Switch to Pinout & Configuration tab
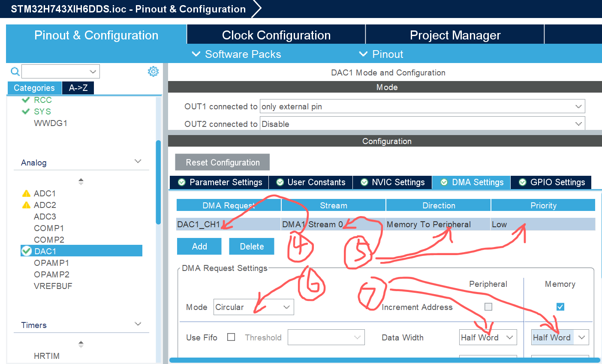Image resolution: width=602 pixels, height=364 pixels. coord(96,35)
